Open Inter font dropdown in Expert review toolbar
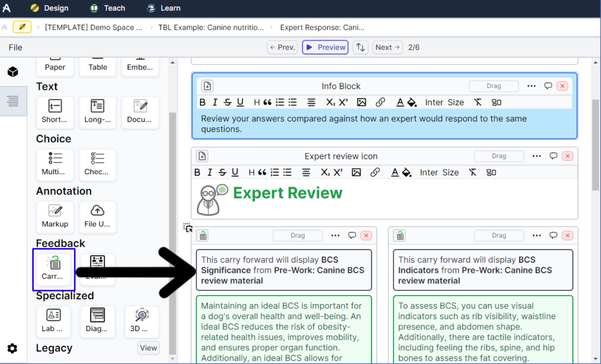 [429, 172]
